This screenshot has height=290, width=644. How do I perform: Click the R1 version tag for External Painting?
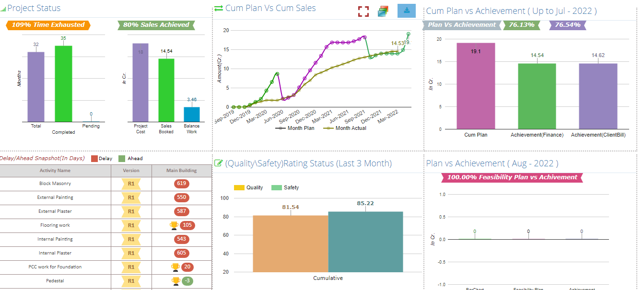point(131,197)
